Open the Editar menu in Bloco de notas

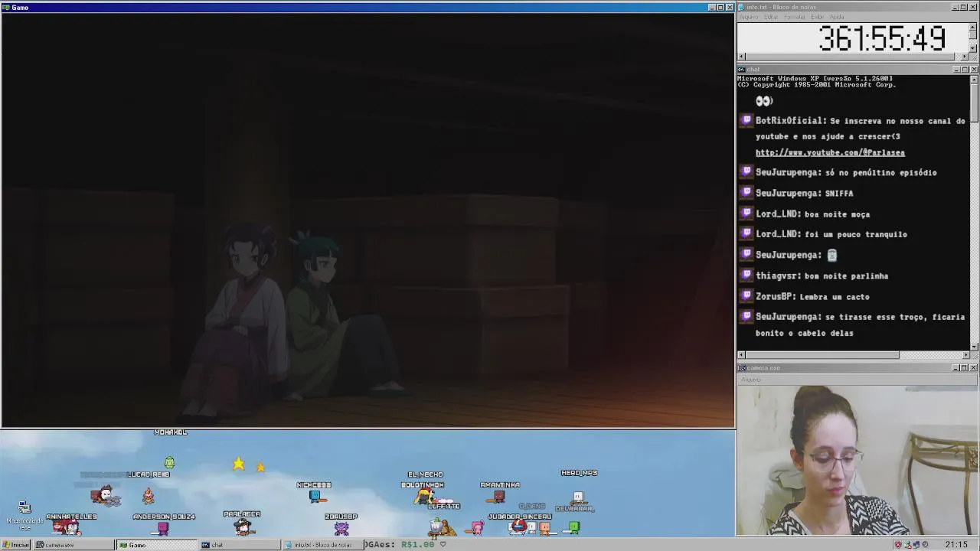(770, 17)
